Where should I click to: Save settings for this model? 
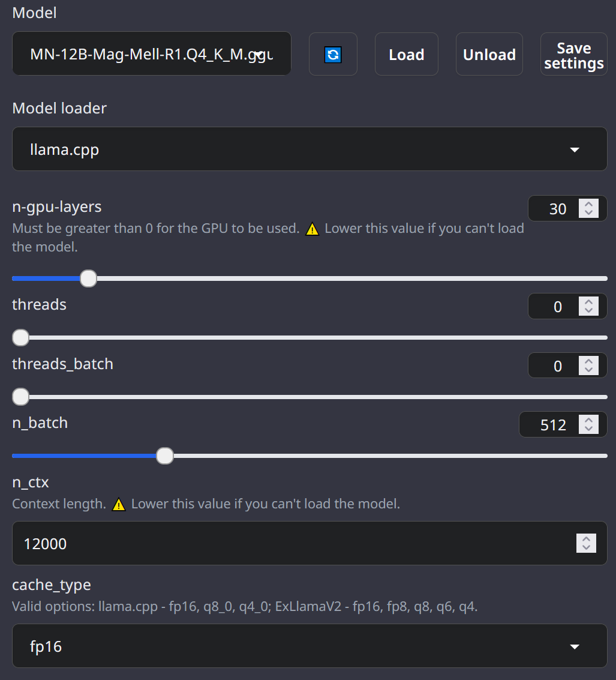click(x=573, y=55)
